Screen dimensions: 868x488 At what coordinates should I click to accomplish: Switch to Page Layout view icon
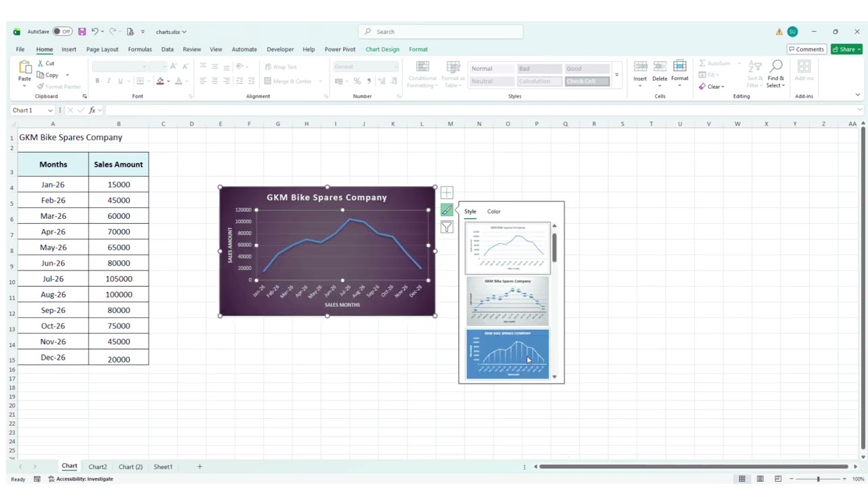point(760,479)
